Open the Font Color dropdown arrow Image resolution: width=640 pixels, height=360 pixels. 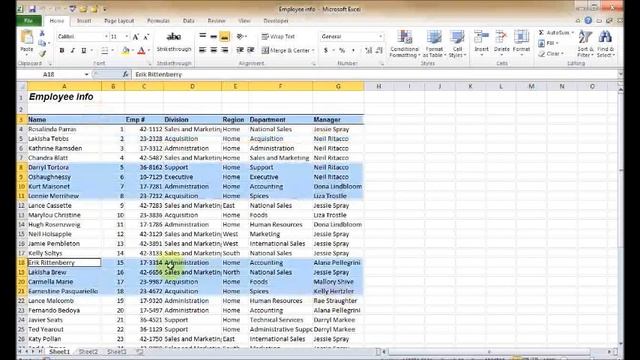coord(149,51)
